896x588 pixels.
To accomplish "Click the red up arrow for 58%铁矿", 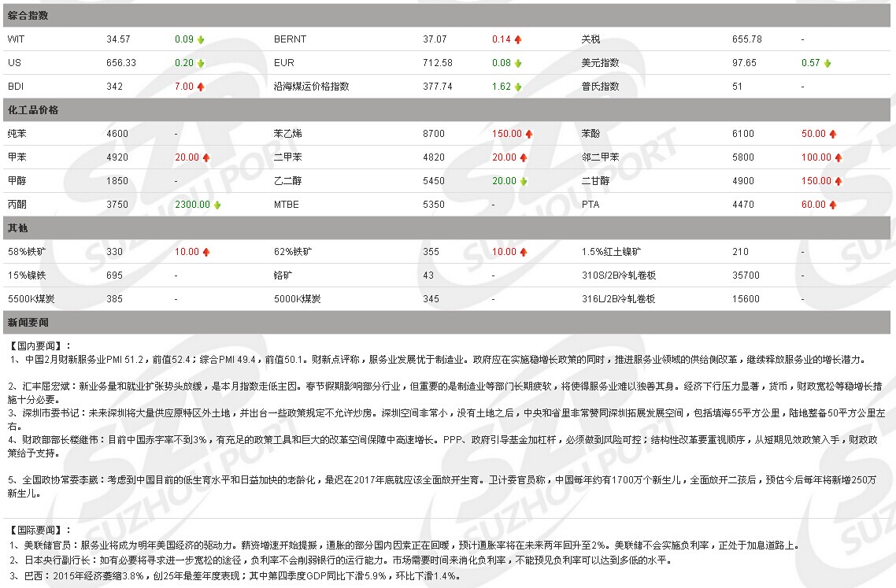I will (206, 252).
